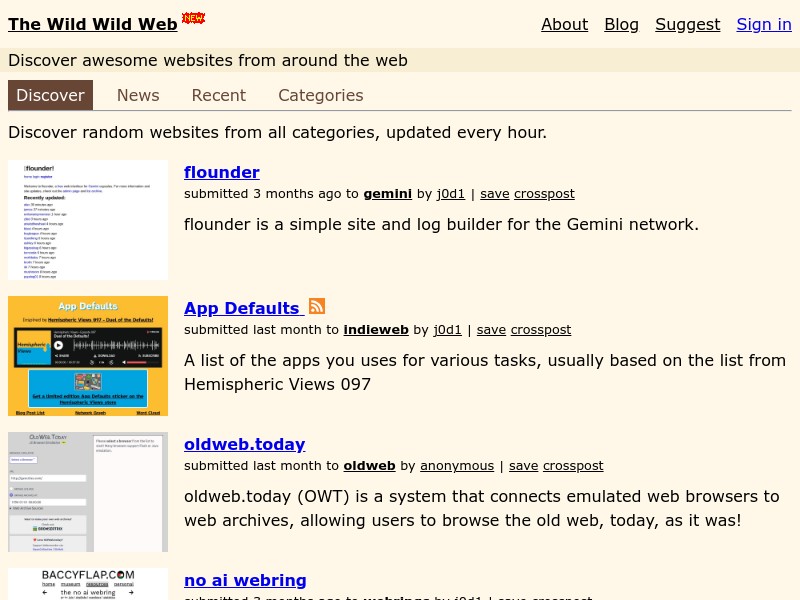Open the RSS feed icon next to App Defaults
Screen dimensions: 800x600
pyautogui.click(x=317, y=306)
